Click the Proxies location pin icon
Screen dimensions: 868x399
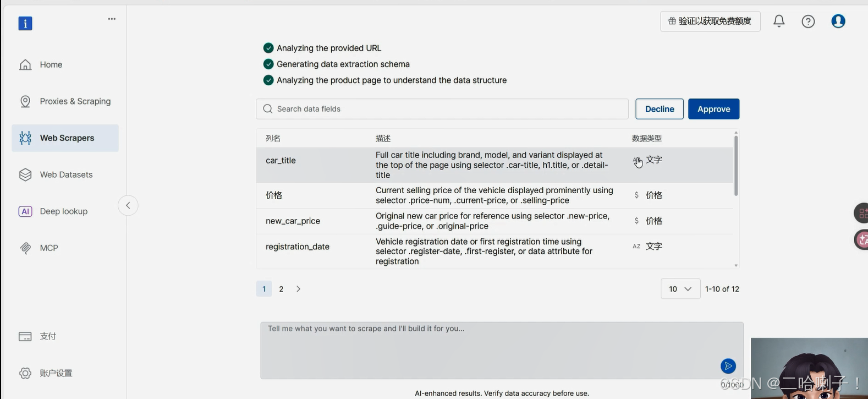coord(25,101)
